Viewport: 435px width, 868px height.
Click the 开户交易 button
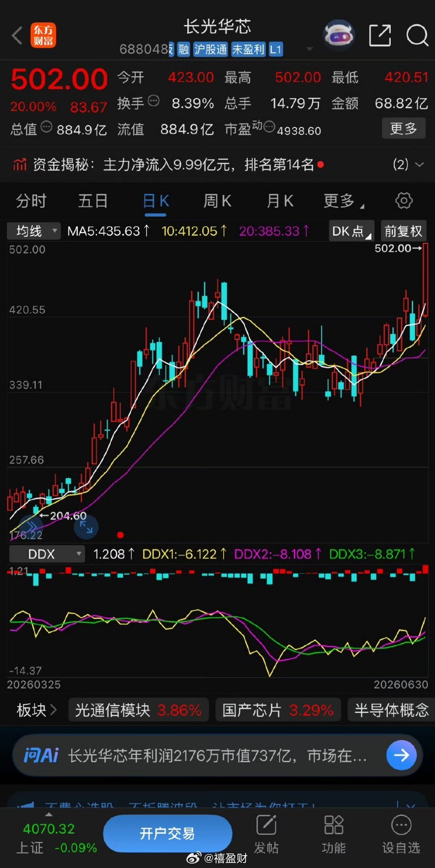[167, 833]
